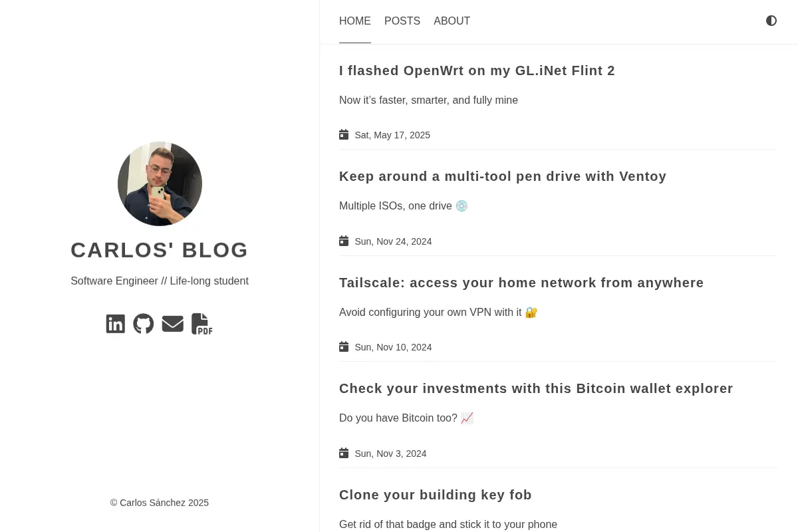The width and height of the screenshot is (798, 532).
Task: Click the email envelope icon
Action: pos(172,324)
